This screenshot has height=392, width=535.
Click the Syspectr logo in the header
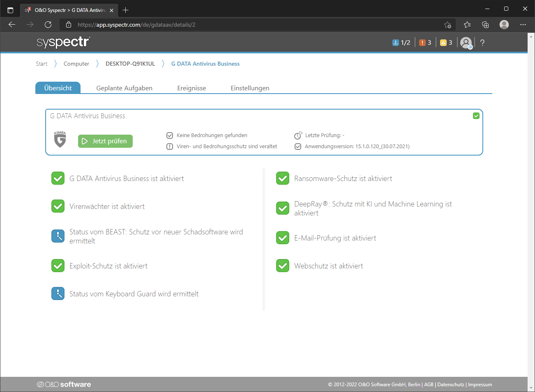click(x=63, y=42)
